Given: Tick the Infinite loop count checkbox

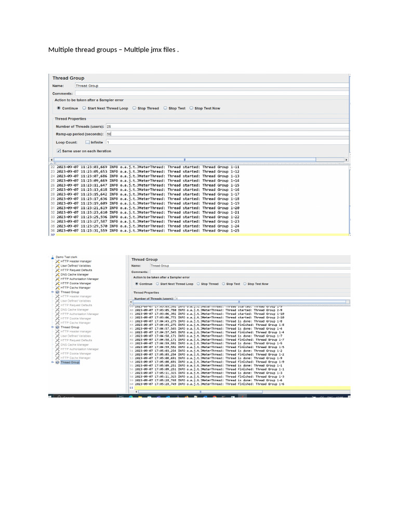Looking at the screenshot, I should pos(87,142).
